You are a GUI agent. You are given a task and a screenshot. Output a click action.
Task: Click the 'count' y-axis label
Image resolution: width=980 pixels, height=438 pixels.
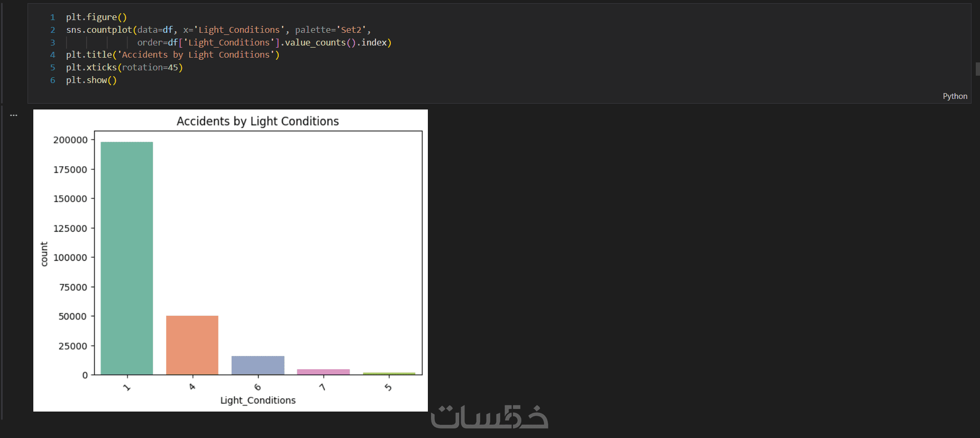point(44,254)
